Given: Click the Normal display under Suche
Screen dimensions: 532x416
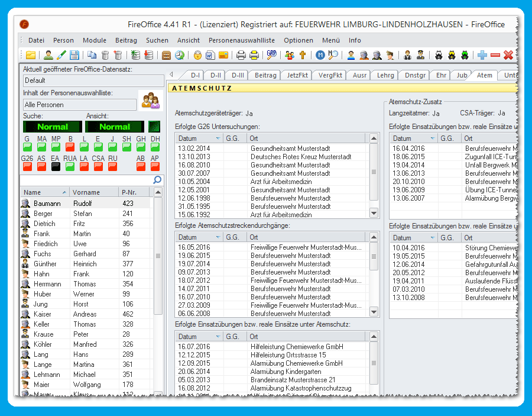Looking at the screenshot, I should tap(52, 127).
